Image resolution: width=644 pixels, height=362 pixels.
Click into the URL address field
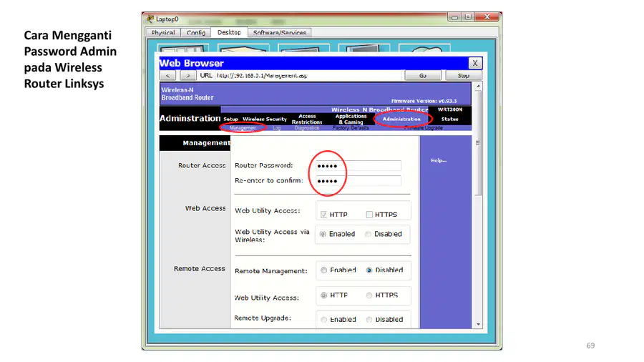(308, 76)
